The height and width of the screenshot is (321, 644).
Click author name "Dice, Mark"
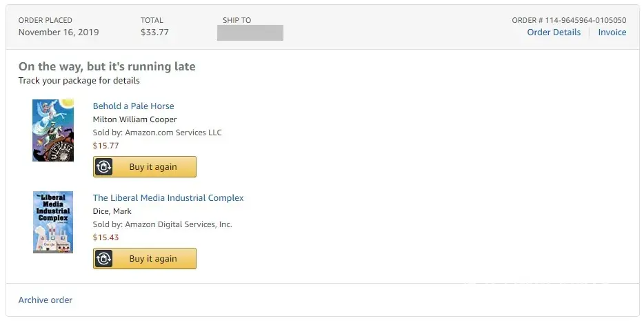(112, 211)
